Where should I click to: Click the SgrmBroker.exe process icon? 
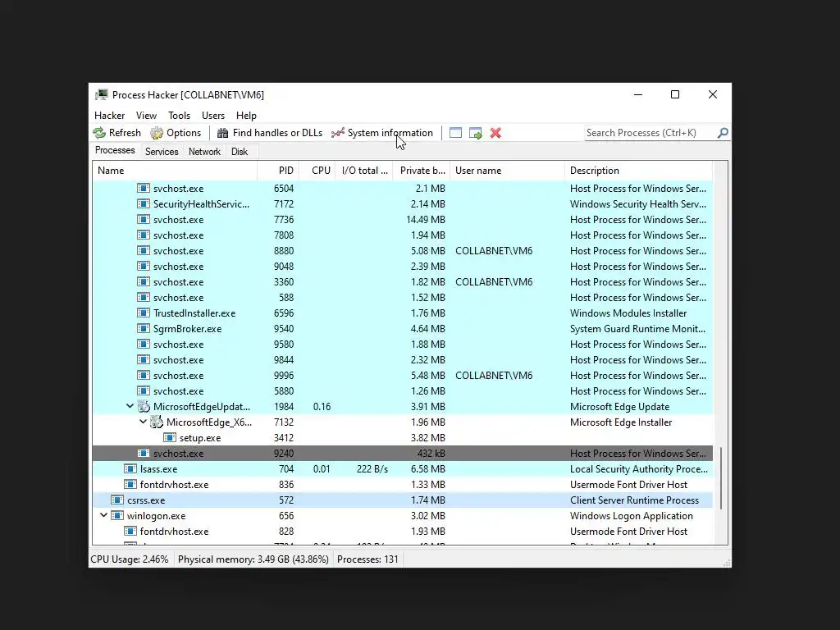(x=143, y=328)
